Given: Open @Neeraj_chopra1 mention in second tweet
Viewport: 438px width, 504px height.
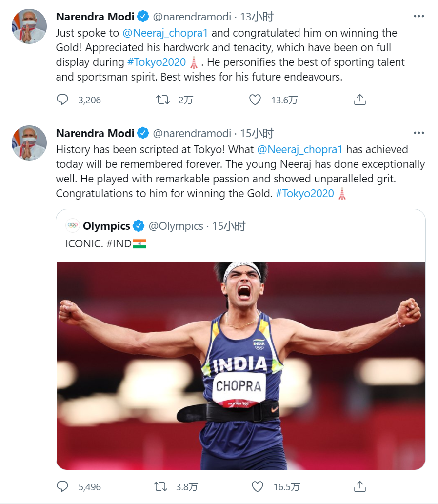Looking at the screenshot, I should tap(299, 149).
